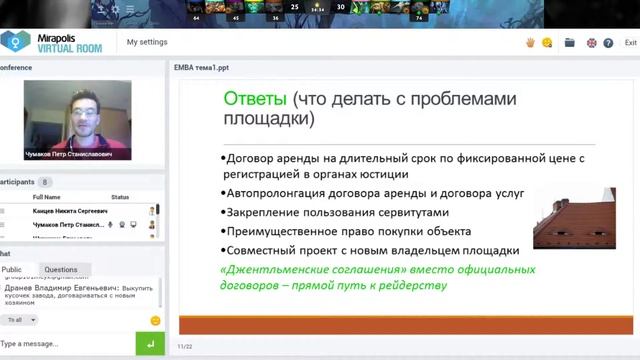The height and width of the screenshot is (360, 640).
Task: Select participant Чумаков Петр Станисл...
Action: (68, 224)
